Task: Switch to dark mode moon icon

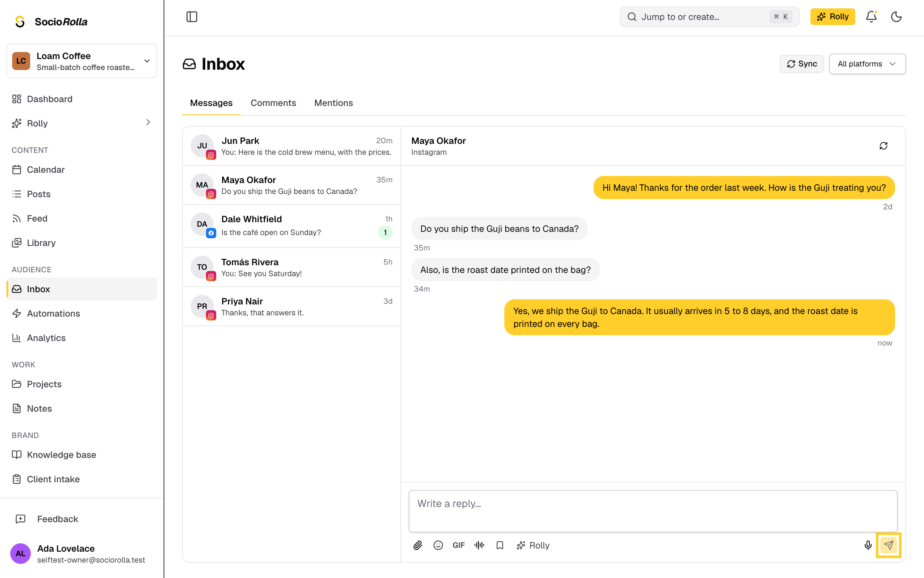Action: point(896,17)
